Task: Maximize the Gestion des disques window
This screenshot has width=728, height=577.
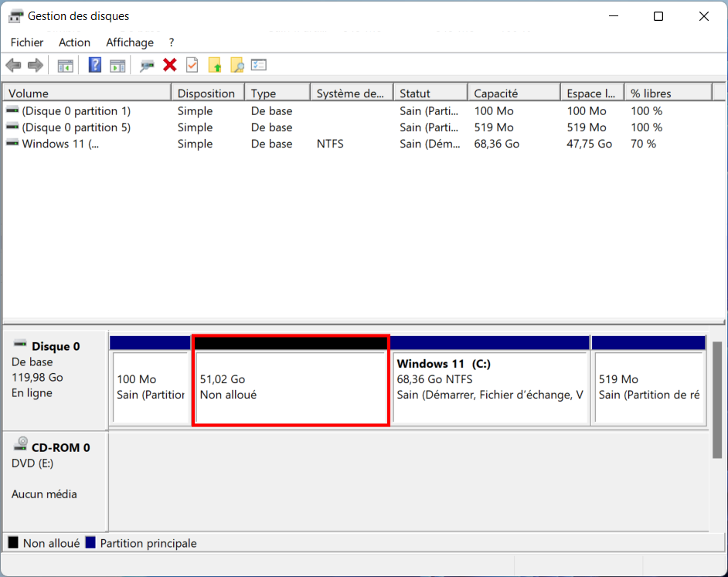Action: (658, 16)
